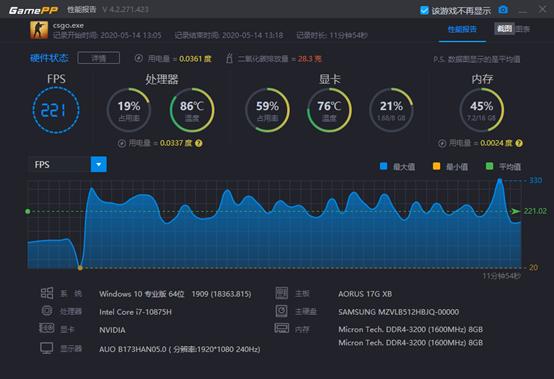Click the graphics card 76°C temperature gauge
Image resolution: width=554 pixels, height=379 pixels.
point(329,110)
